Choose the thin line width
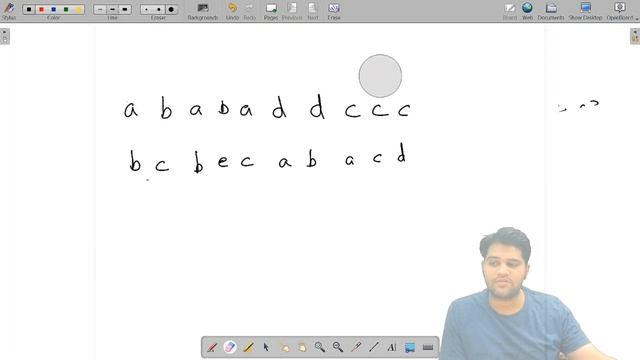The height and width of the screenshot is (360, 640). coord(100,9)
